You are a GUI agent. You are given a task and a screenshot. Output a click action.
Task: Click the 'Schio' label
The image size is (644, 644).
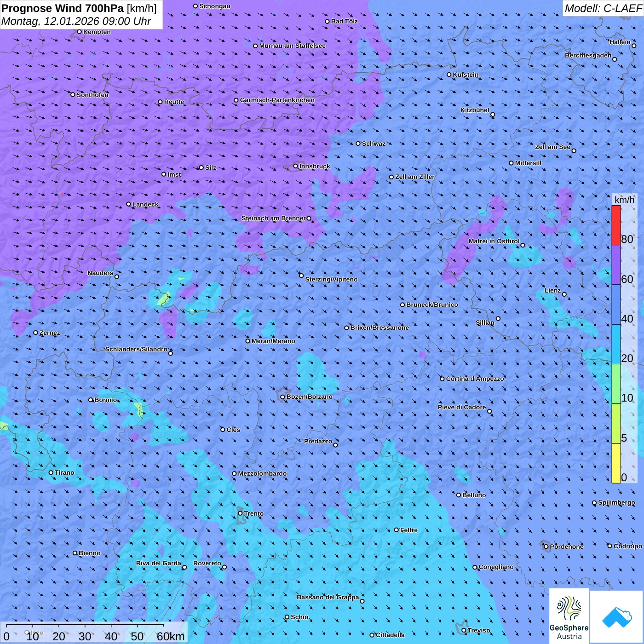click(300, 617)
